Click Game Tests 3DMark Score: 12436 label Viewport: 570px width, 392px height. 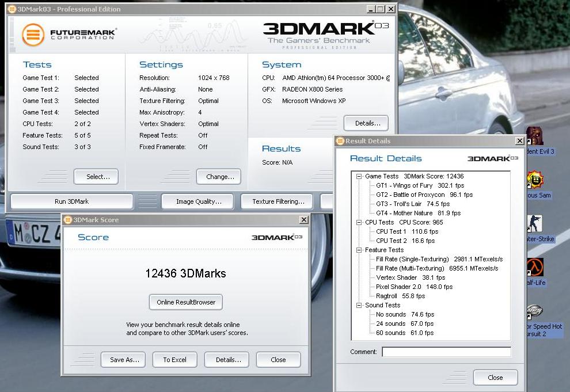(x=415, y=176)
